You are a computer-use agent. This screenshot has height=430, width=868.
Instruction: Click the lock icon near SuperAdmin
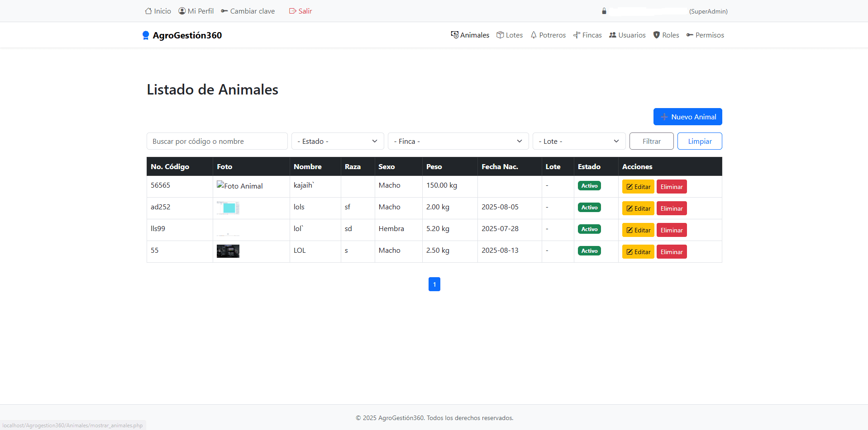pos(604,11)
